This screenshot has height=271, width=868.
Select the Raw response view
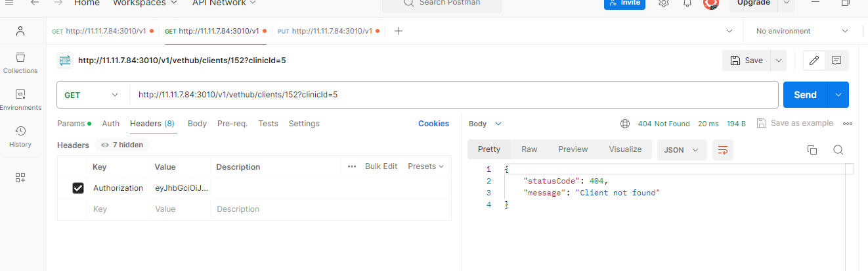pyautogui.click(x=529, y=149)
